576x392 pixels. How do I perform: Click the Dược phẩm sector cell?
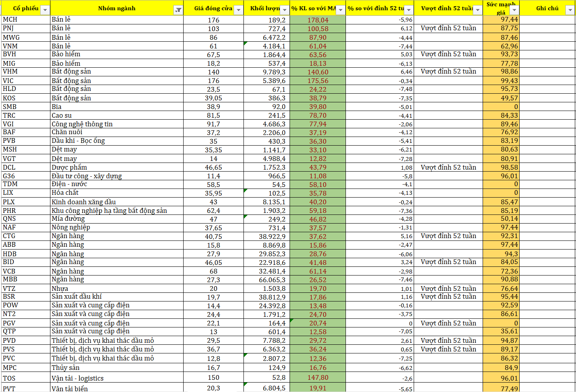(117, 167)
